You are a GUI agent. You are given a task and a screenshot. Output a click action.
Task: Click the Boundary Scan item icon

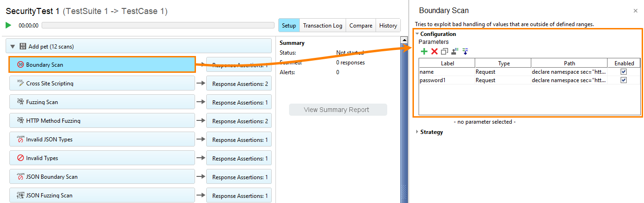20,65
